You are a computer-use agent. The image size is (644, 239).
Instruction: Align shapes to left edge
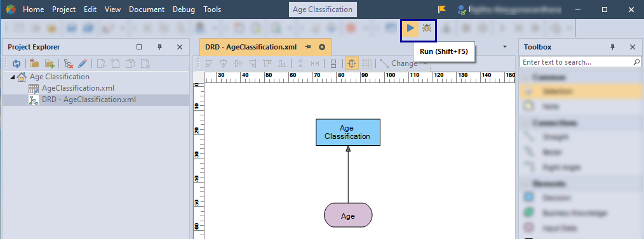coord(209,63)
